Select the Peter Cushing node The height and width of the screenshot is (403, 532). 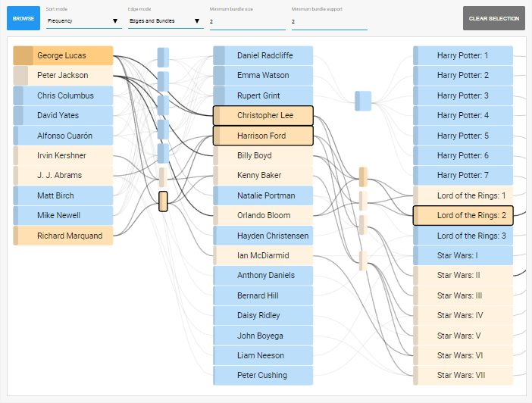pyautogui.click(x=263, y=376)
